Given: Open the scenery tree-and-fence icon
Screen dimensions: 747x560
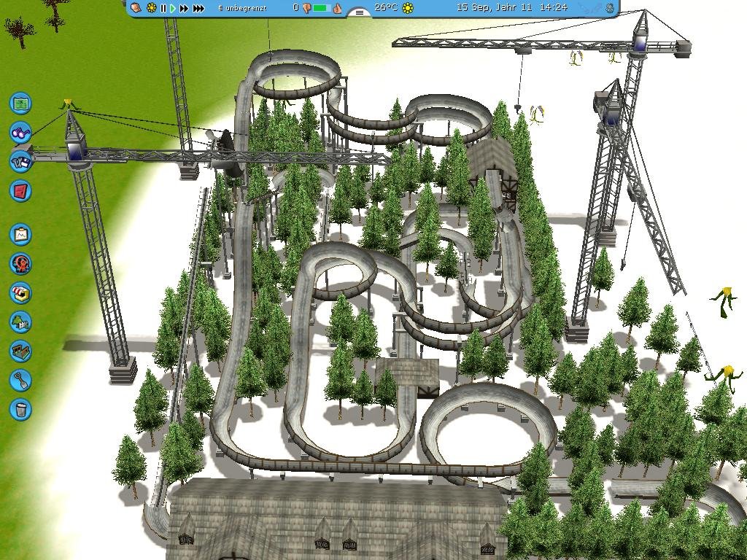Looking at the screenshot, I should [20, 322].
